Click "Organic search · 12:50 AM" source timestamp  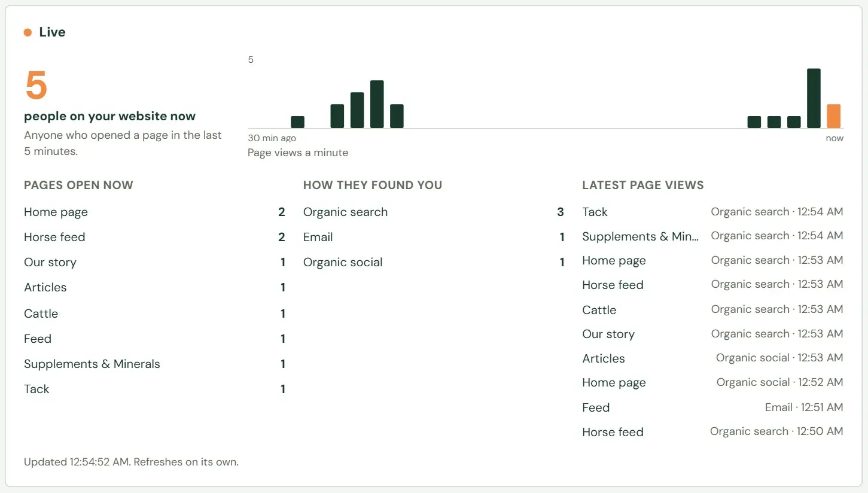[776, 431]
